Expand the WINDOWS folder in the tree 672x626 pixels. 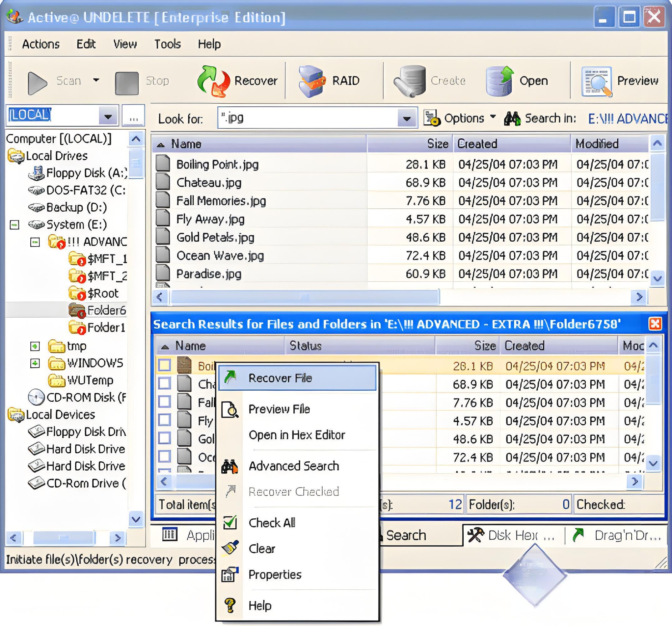(x=35, y=363)
